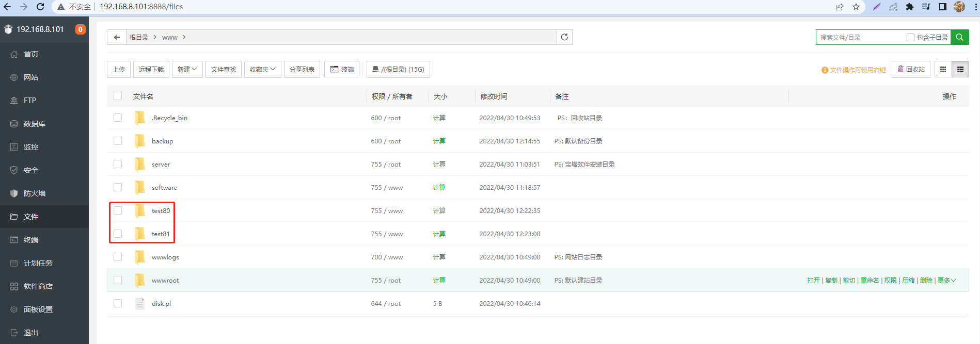
Task: Open the server folder icon
Action: click(140, 164)
